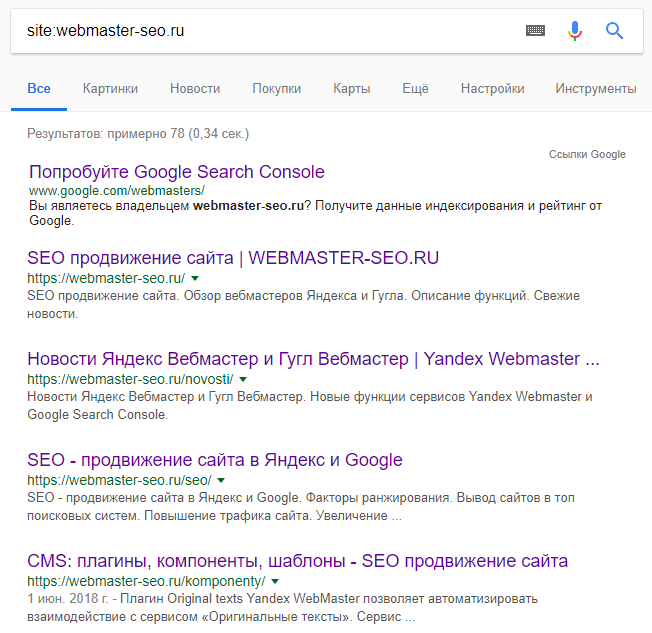The height and width of the screenshot is (633, 652).
Task: Open the Карты tab
Action: coord(351,88)
